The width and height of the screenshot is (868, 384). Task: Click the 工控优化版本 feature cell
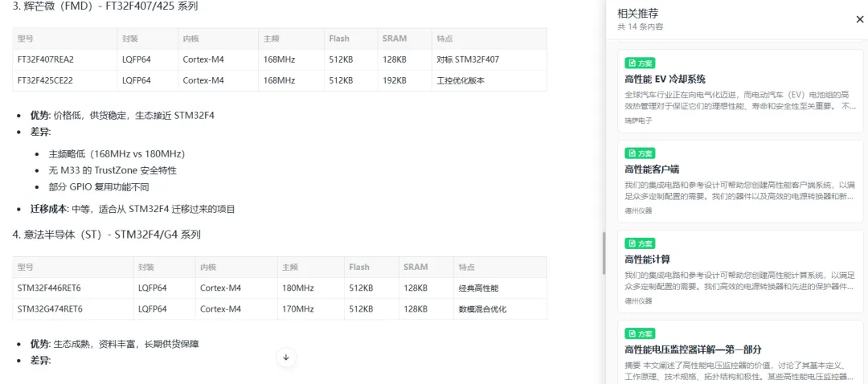pyautogui.click(x=489, y=80)
